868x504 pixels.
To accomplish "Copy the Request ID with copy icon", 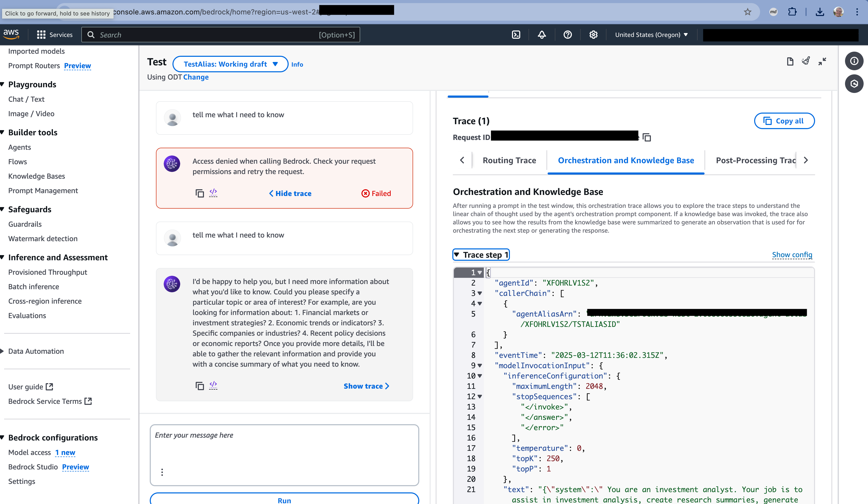I will coord(646,137).
